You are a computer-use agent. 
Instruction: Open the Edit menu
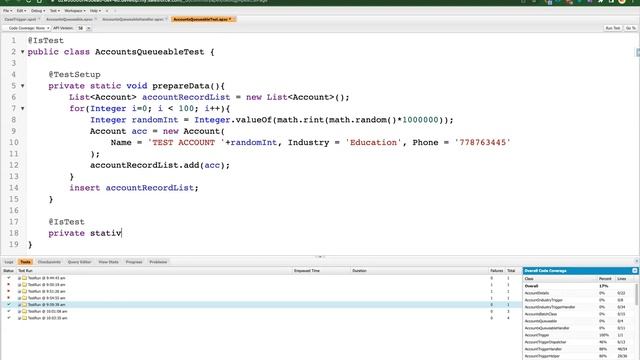tap(21, 11)
